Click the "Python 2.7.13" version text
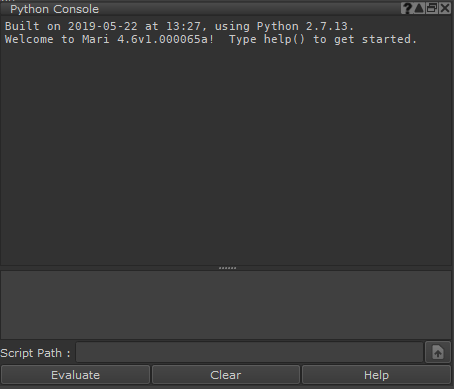Viewport: 454px width, 389px height. 302,26
